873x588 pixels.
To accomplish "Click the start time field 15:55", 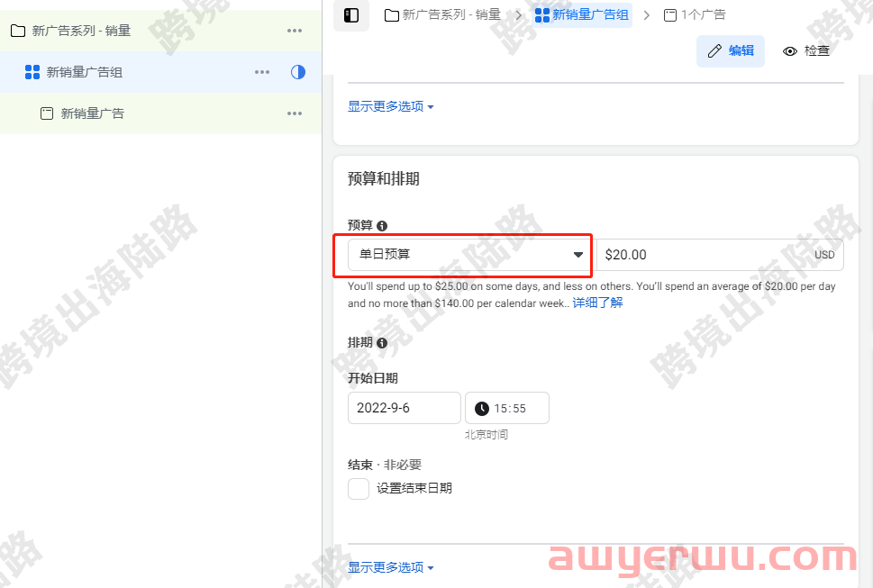I will pyautogui.click(x=507, y=408).
